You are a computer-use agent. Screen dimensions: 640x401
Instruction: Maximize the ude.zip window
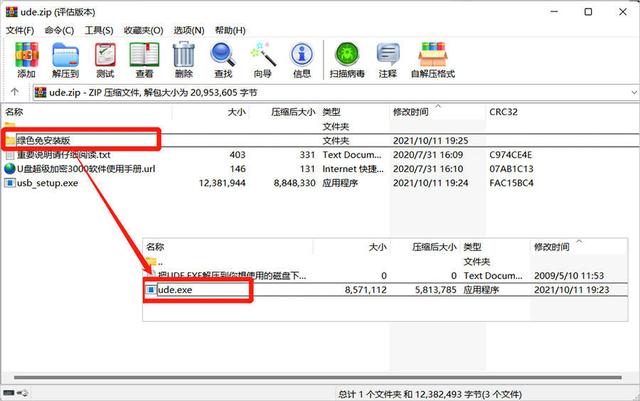588,12
